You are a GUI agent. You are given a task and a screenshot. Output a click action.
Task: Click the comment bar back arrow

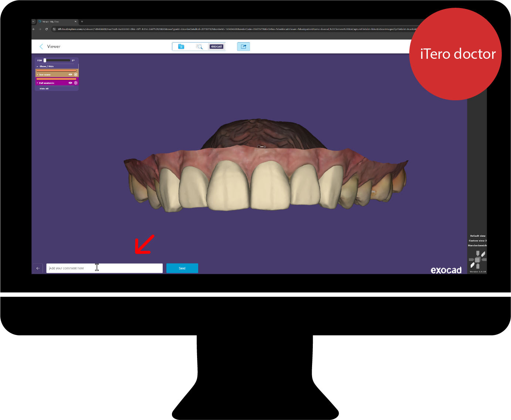[38, 268]
